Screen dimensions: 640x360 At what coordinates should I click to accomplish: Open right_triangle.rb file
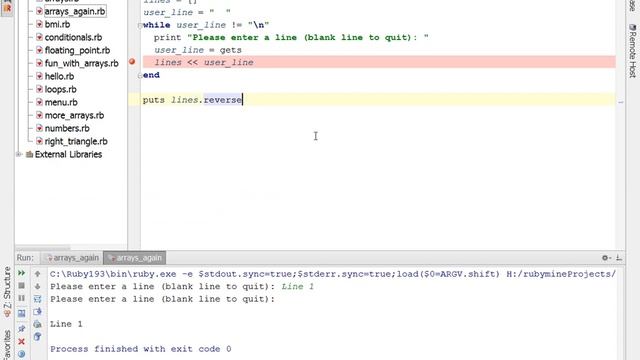pyautogui.click(x=76, y=142)
